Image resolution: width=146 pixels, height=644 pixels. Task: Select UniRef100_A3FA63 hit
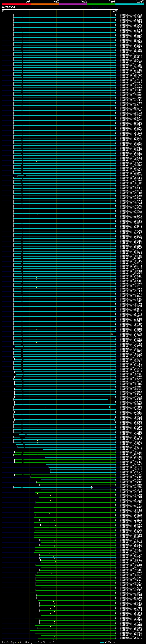click(x=131, y=110)
